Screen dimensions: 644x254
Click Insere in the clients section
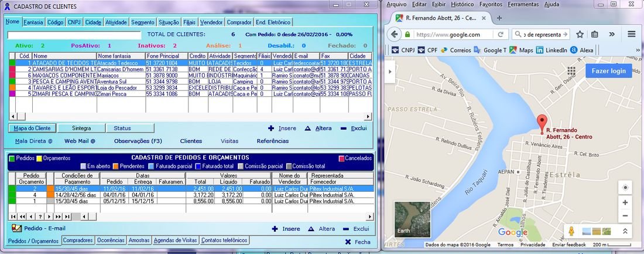[x=282, y=128]
